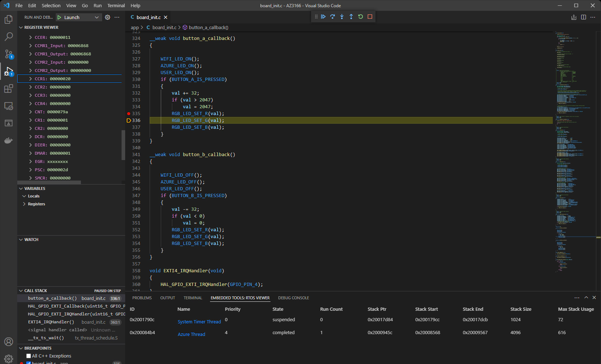Maximize the bottom panel with chevron up
601x364 pixels.
pyautogui.click(x=586, y=297)
